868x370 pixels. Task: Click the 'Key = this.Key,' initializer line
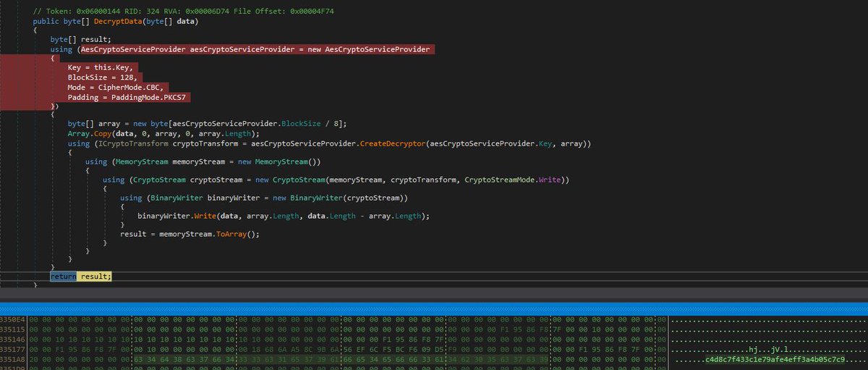(101, 67)
